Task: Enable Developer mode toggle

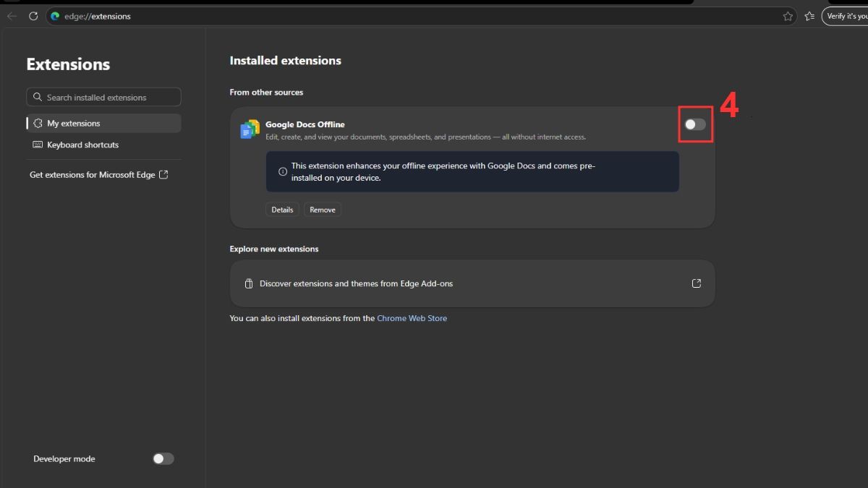Action: (x=163, y=458)
